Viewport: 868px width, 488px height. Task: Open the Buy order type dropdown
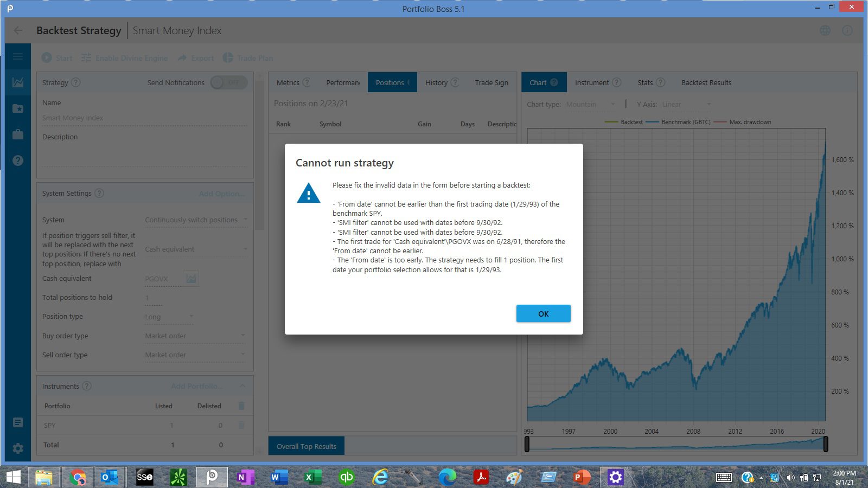tap(196, 336)
